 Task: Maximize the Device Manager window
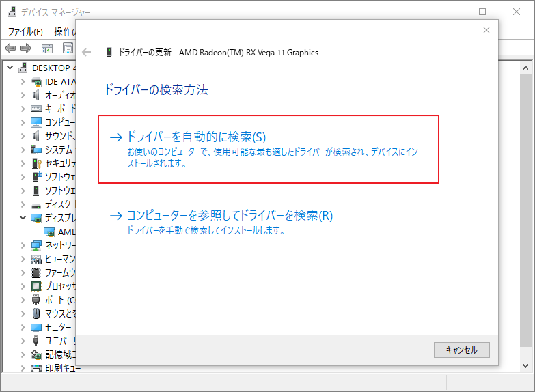point(482,12)
